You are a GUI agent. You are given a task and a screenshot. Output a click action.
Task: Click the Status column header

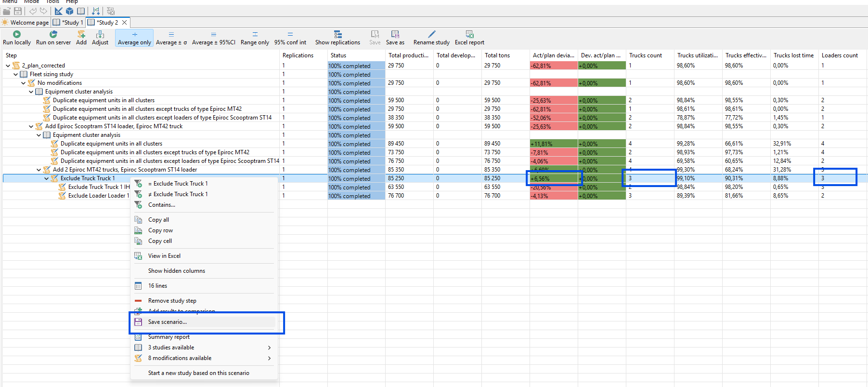click(x=356, y=55)
